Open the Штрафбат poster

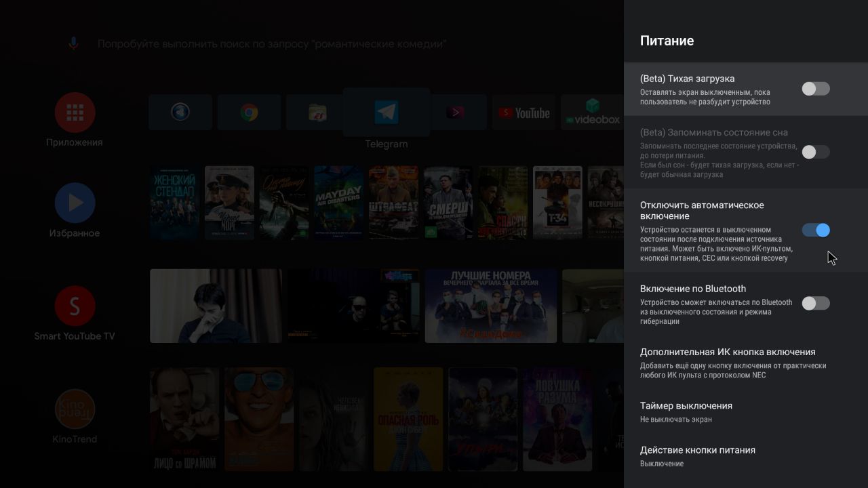393,203
